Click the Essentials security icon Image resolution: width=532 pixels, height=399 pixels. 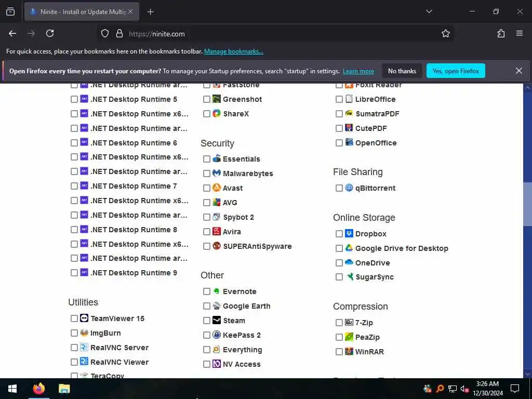click(217, 158)
